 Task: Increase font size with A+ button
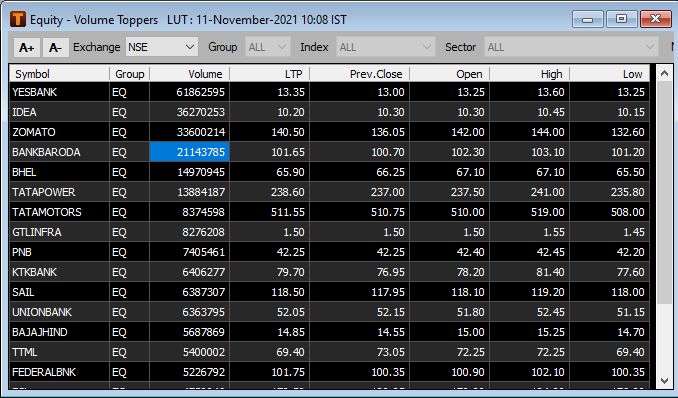tap(27, 47)
